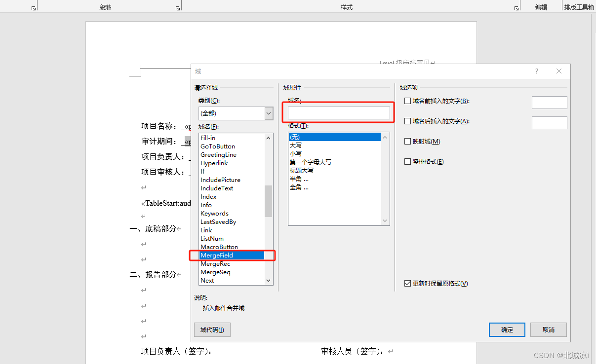Click the help question mark in the 域 dialog
The width and height of the screenshot is (596, 364).
point(536,71)
